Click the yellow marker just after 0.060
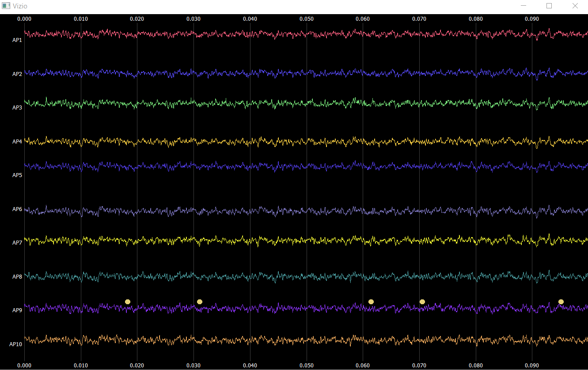Screen dimensions: 588x370 click(x=371, y=302)
